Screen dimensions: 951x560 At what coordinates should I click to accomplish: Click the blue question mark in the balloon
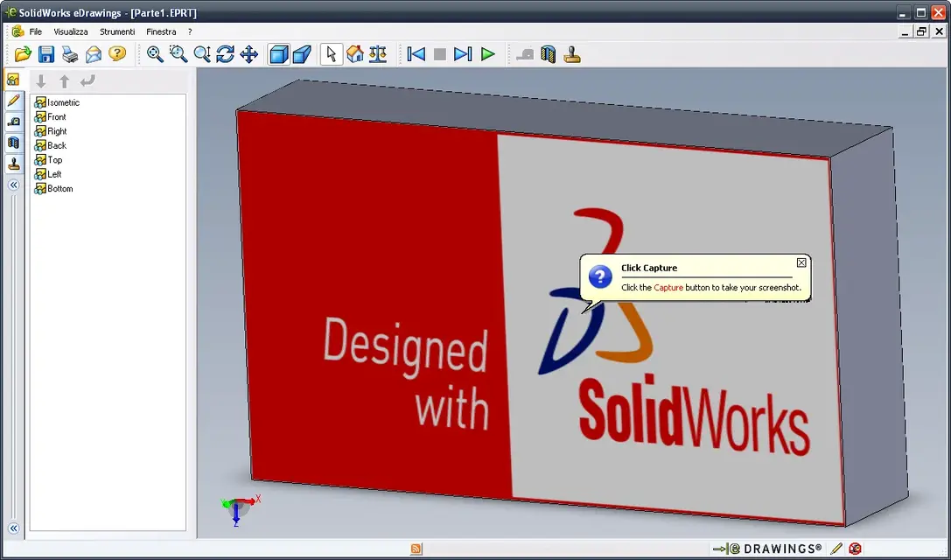tap(600, 277)
